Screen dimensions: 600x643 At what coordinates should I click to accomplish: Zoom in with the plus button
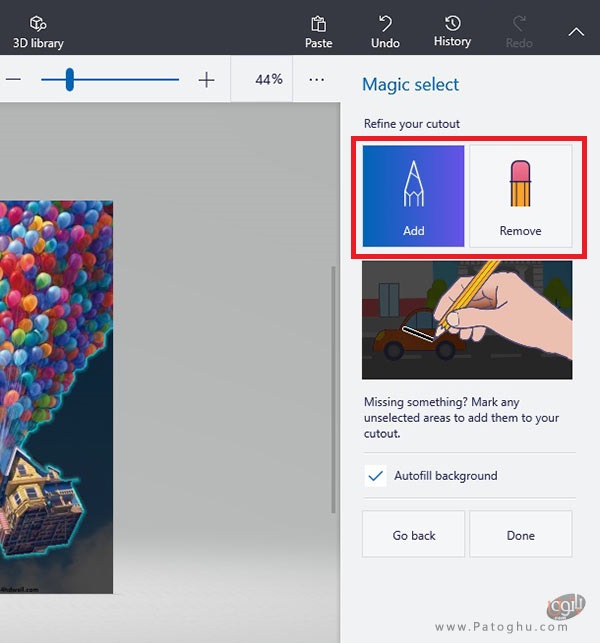click(206, 80)
